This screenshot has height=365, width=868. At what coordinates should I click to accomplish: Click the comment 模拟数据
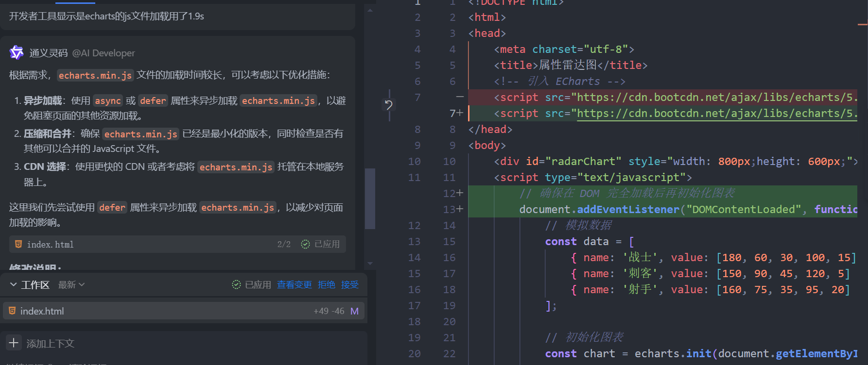point(578,225)
